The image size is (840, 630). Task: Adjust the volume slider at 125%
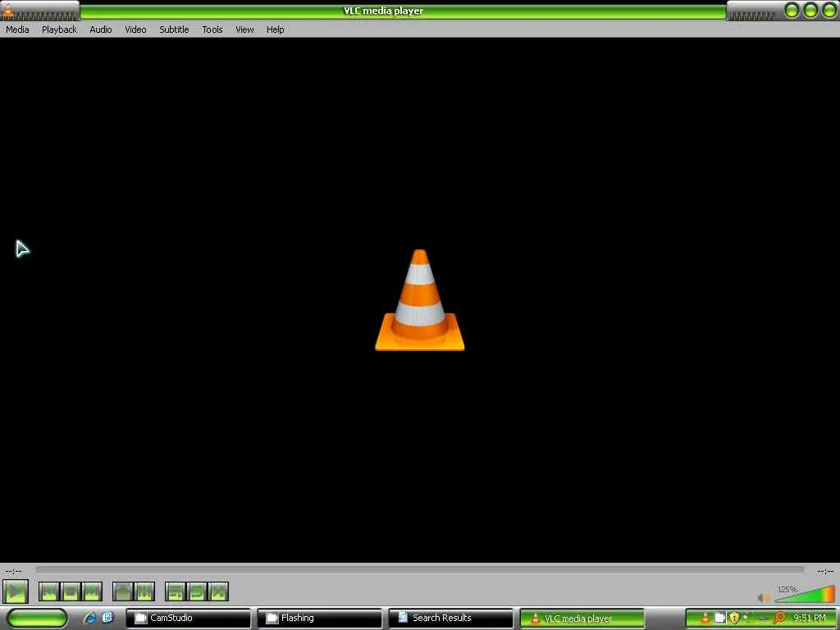[x=806, y=595]
